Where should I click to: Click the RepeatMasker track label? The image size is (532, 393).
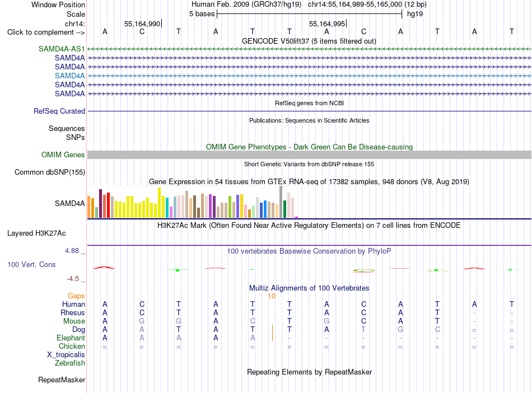point(62,380)
